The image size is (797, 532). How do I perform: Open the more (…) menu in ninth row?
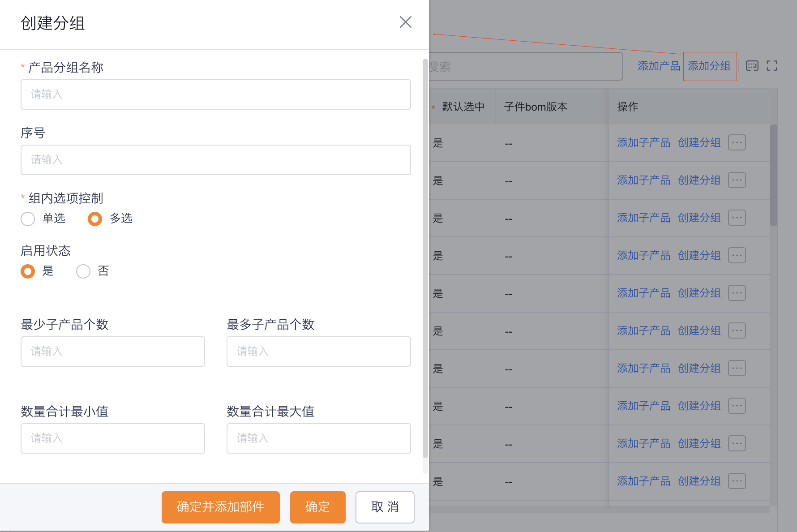(737, 443)
